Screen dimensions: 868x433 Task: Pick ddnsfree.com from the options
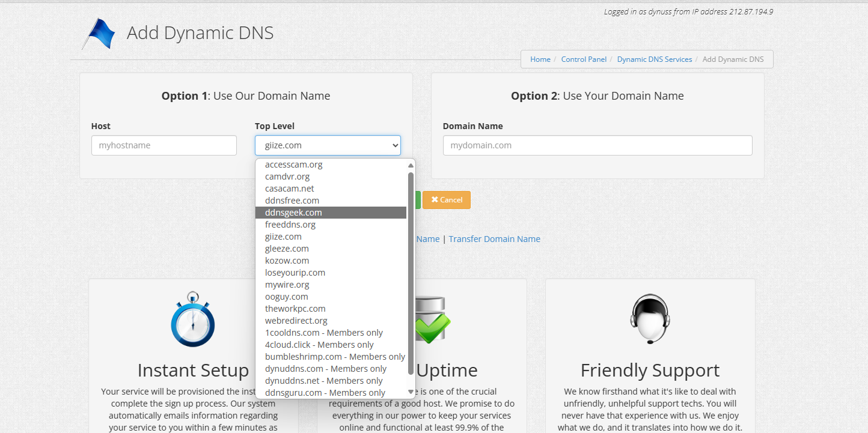331,201
